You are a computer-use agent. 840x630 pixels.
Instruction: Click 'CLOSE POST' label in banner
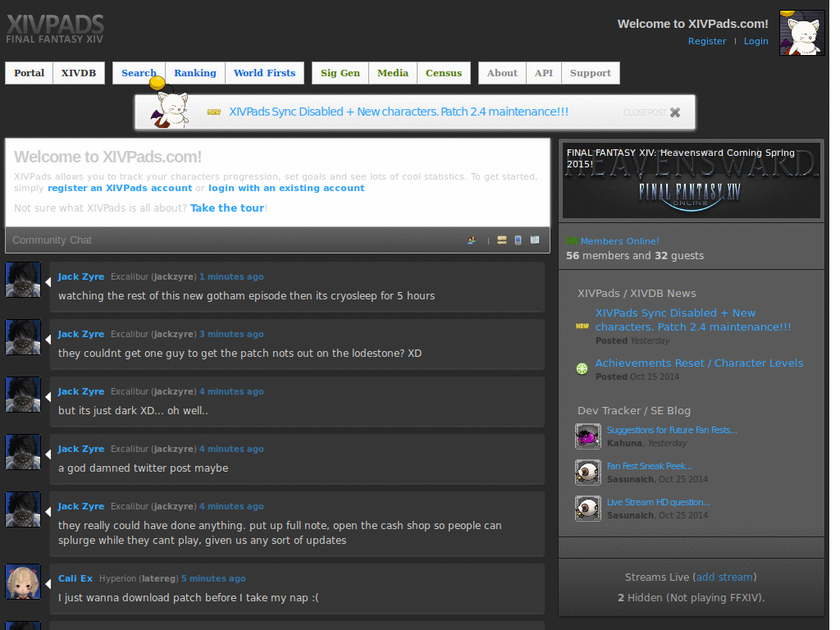click(645, 112)
